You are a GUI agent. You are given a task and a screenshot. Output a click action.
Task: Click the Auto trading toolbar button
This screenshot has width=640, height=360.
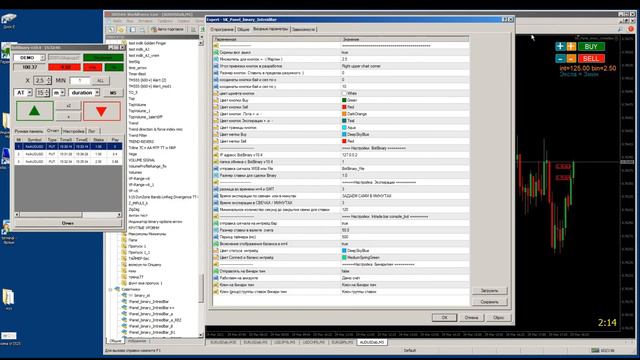pos(167,29)
